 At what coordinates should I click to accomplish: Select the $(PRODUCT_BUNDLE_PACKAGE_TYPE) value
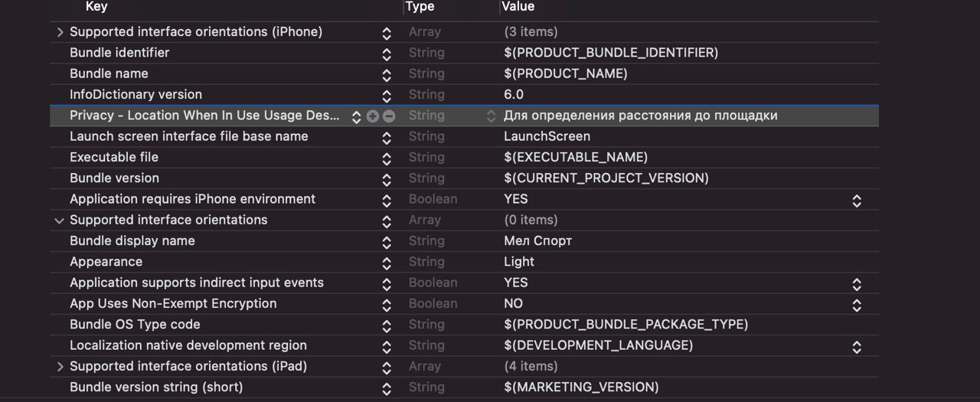pyautogui.click(x=626, y=325)
